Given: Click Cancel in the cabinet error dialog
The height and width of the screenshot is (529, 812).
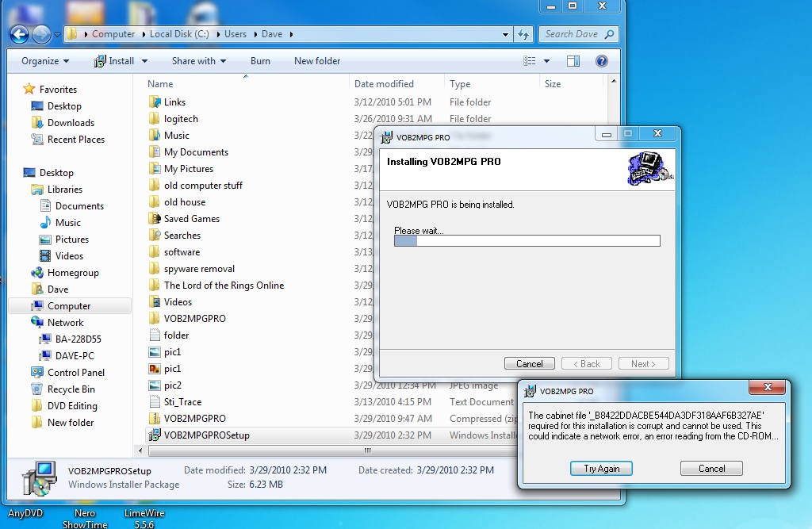Looking at the screenshot, I should 711,469.
